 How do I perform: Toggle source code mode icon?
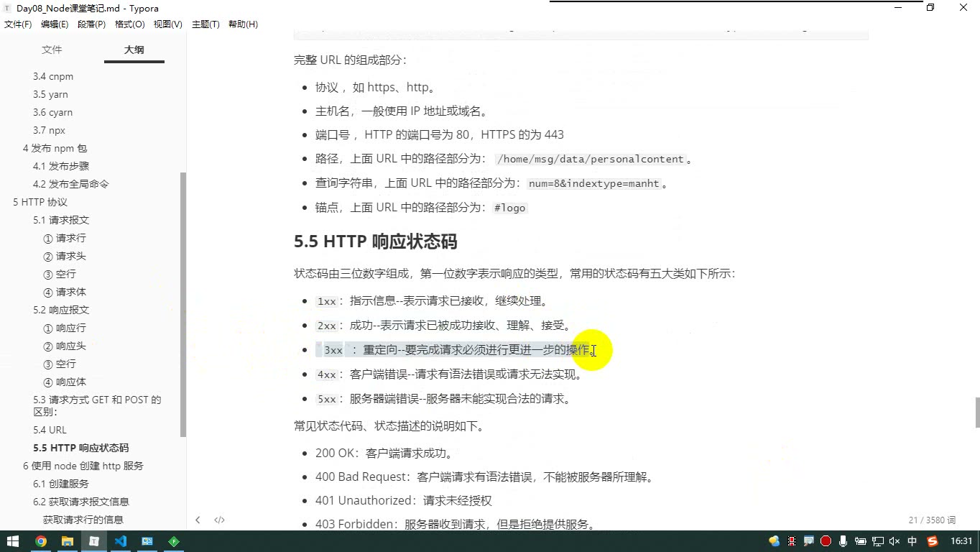[x=220, y=520]
